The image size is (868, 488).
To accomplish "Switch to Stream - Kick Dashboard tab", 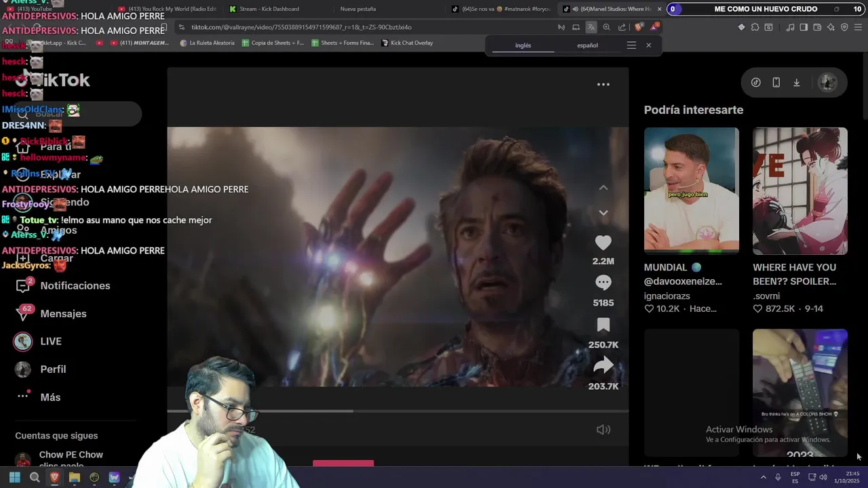I will [269, 9].
